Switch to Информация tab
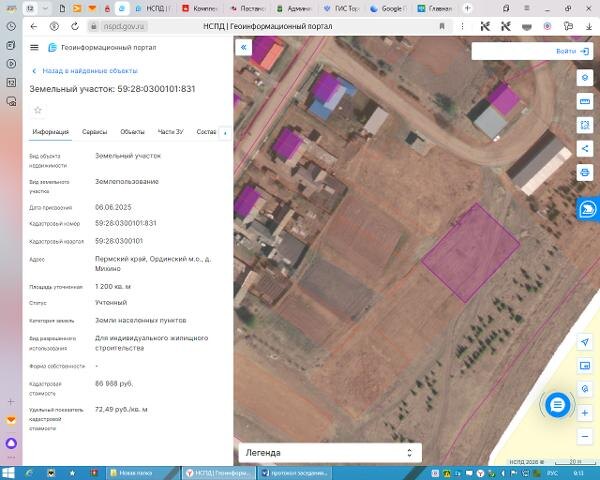 pyautogui.click(x=51, y=132)
